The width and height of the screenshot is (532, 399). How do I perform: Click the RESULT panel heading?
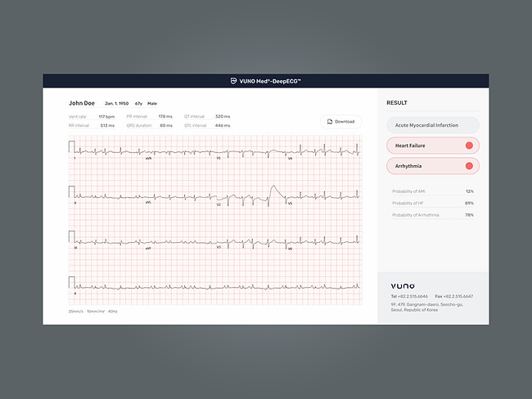click(397, 103)
